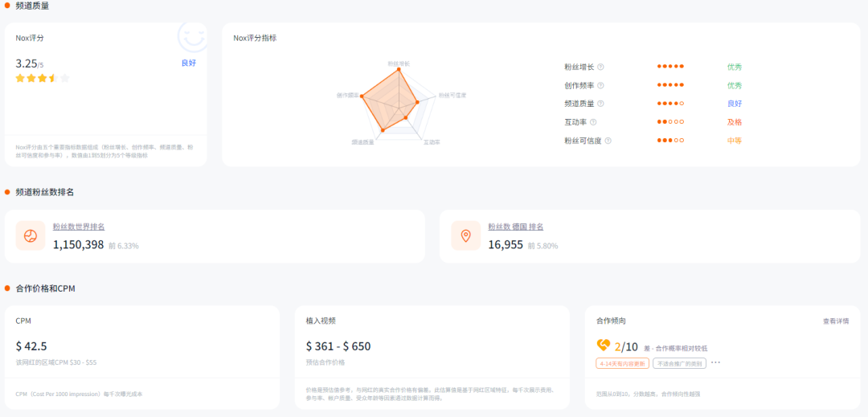Open the 粉丝数 德国 排名 link
Screen dimensions: 868x417
515,227
